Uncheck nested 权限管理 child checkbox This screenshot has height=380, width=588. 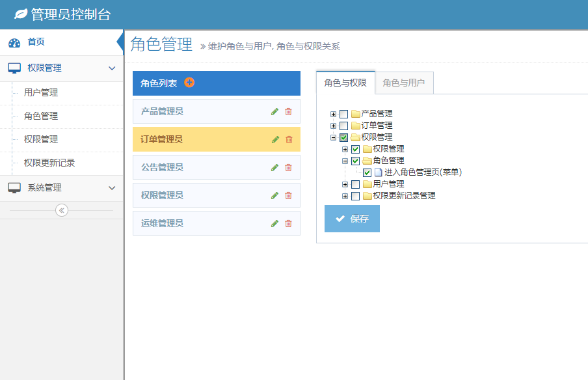(x=356, y=149)
